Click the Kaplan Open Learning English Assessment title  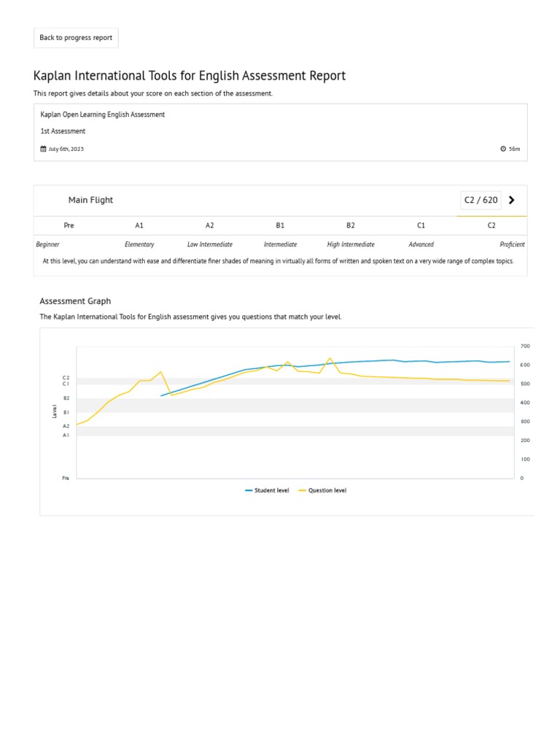[x=103, y=115]
